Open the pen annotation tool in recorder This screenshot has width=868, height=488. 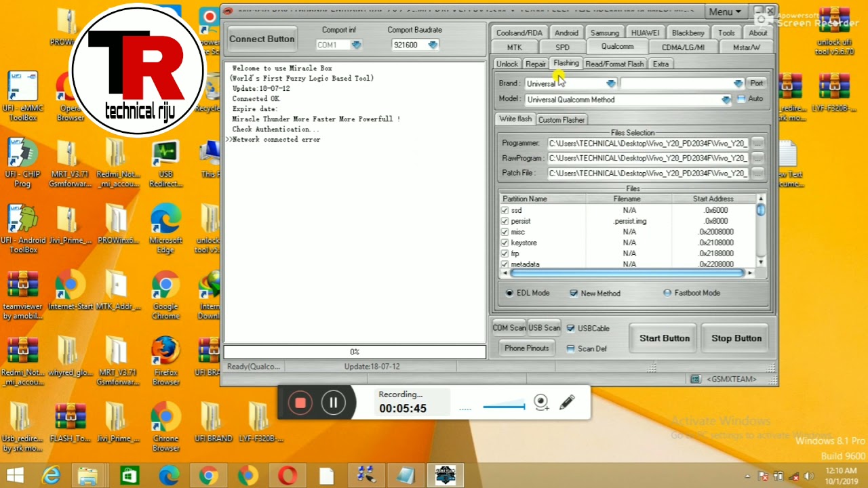point(568,403)
